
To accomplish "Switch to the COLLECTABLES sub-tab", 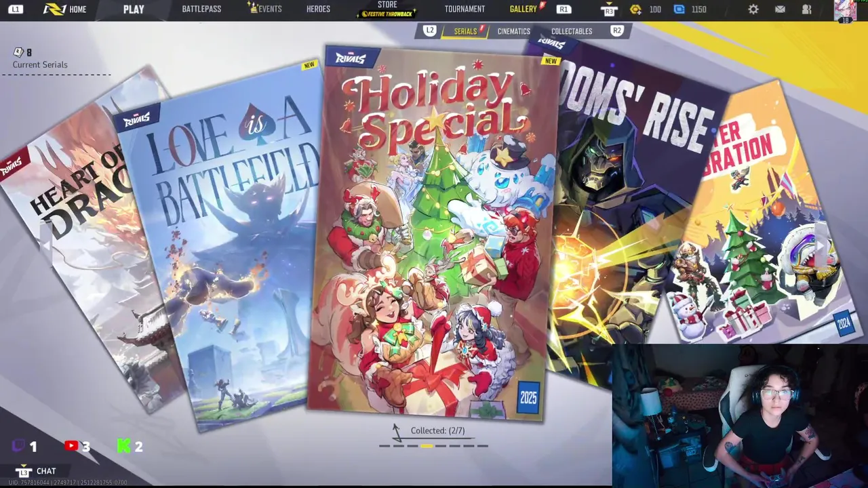I will click(x=572, y=31).
